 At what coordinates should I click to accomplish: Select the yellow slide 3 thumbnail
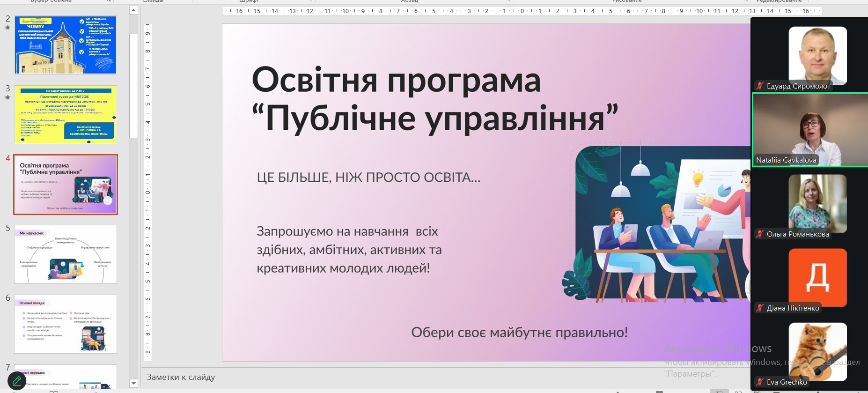pyautogui.click(x=66, y=115)
